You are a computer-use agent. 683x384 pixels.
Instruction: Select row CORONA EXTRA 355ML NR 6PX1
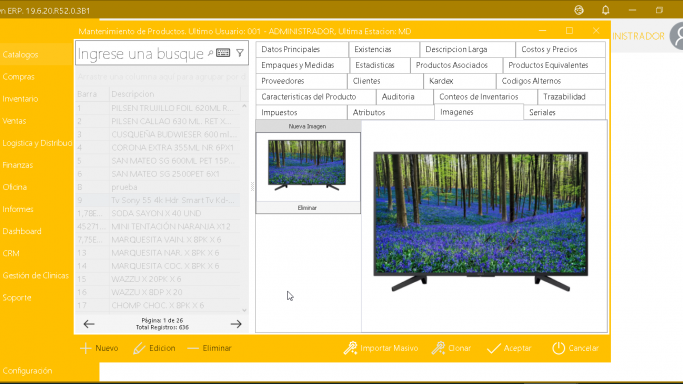point(158,148)
